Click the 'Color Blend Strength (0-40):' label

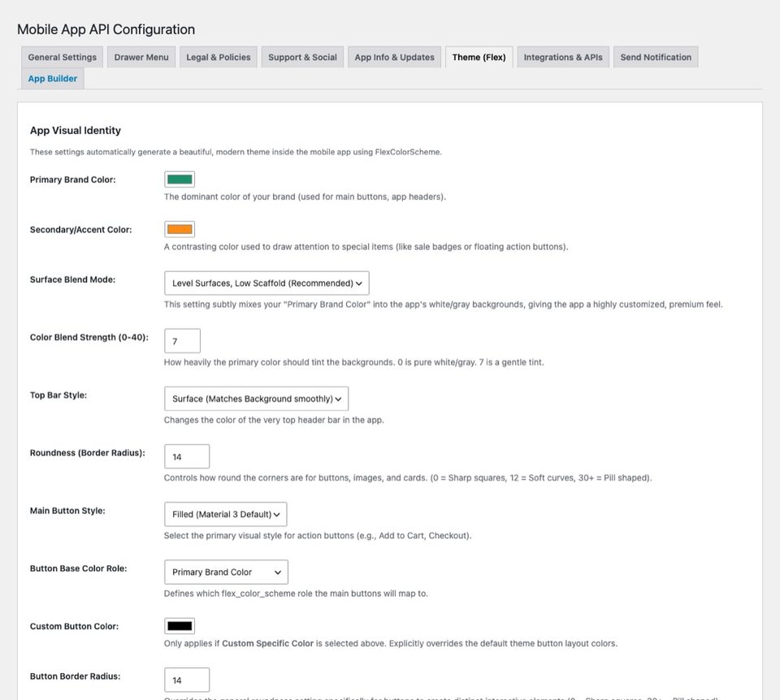[89, 337]
